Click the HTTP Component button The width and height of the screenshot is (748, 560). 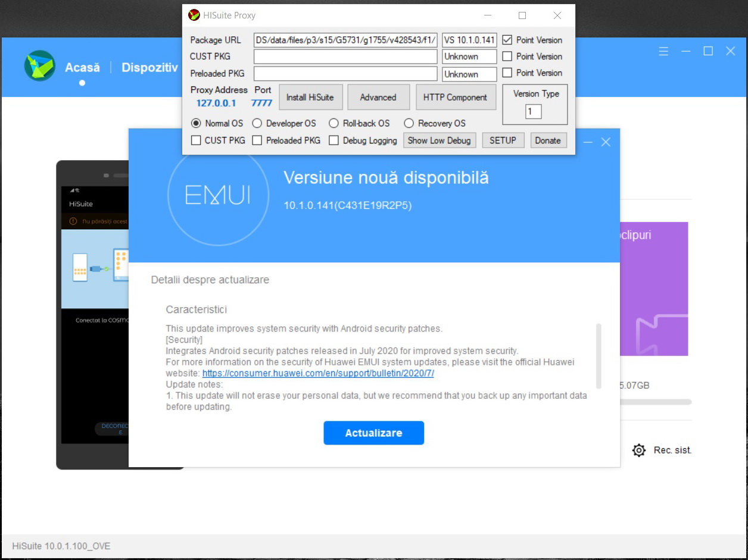pos(456,97)
